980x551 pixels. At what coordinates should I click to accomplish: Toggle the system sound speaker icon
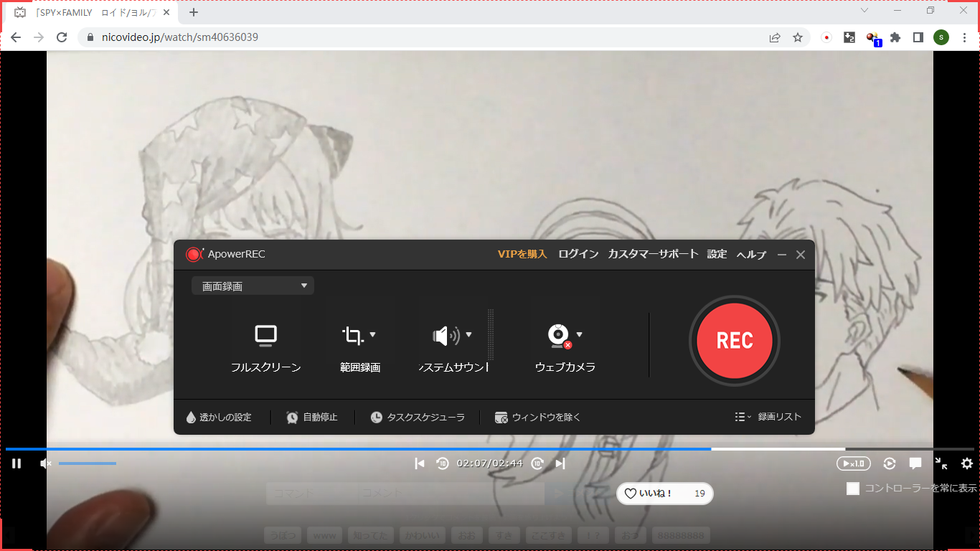[x=446, y=335]
